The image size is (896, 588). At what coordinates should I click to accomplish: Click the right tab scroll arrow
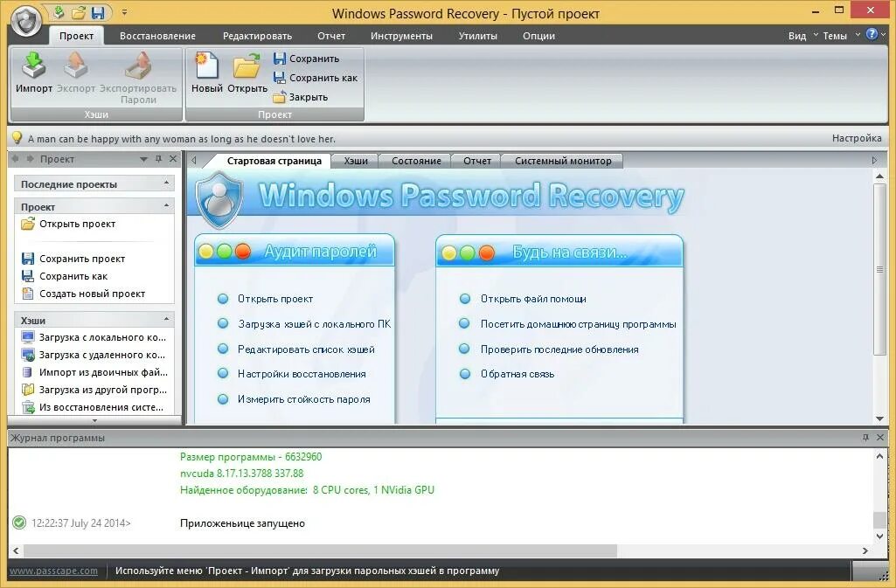874,161
